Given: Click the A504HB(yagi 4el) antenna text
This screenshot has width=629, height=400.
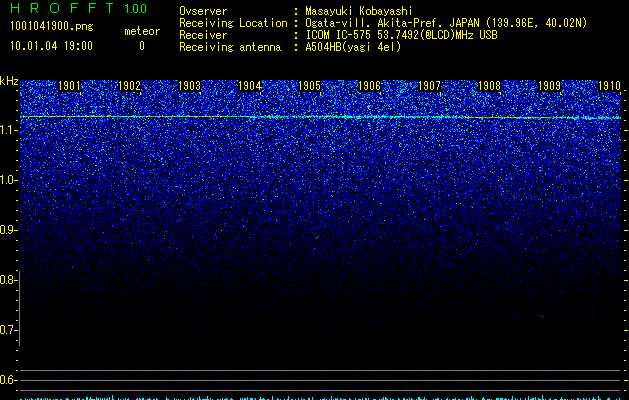Looking at the screenshot, I should (x=353, y=47).
